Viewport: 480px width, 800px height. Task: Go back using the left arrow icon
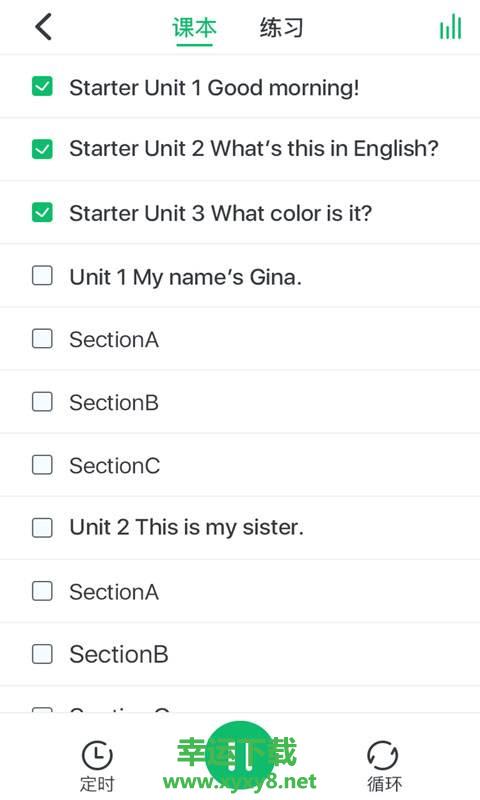tap(43, 27)
